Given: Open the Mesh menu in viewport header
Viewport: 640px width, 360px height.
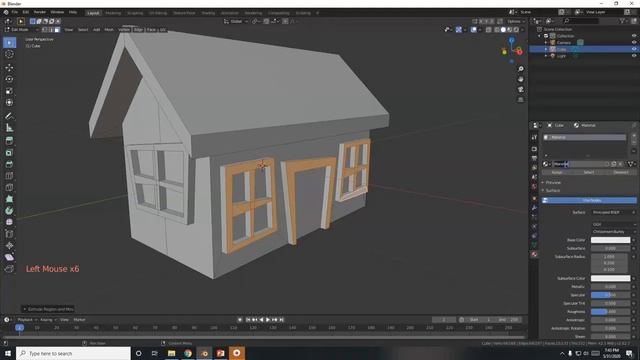Looking at the screenshot, I should click(109, 30).
